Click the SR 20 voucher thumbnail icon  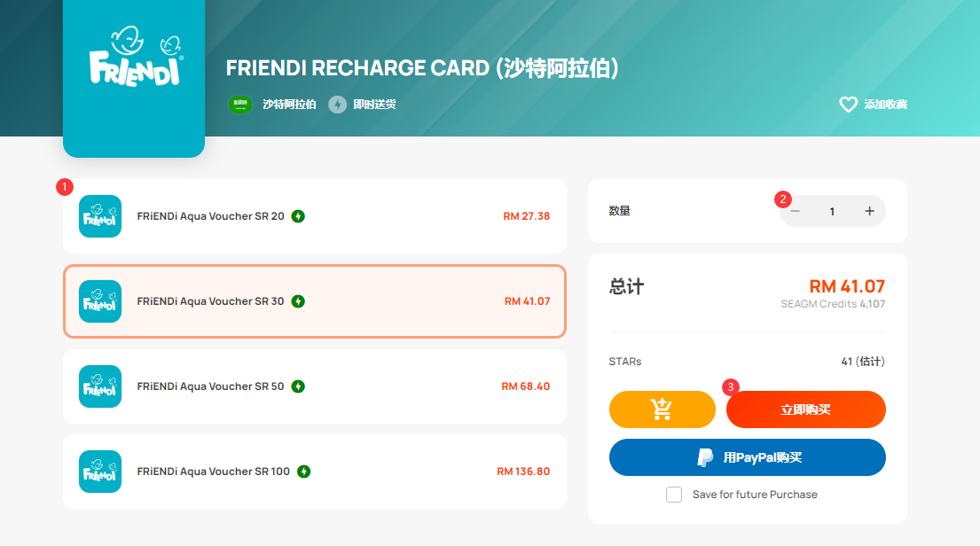pos(100,216)
